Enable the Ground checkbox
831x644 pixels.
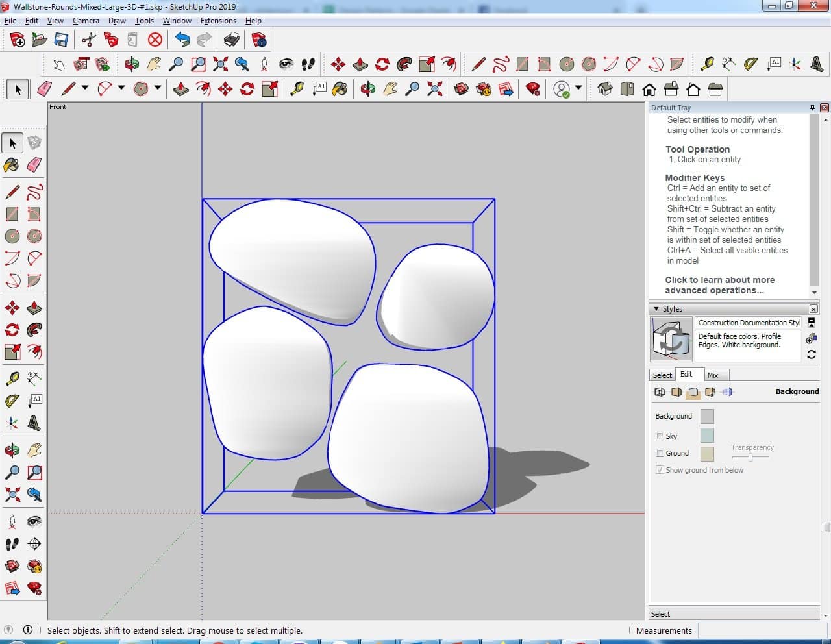[x=660, y=453]
